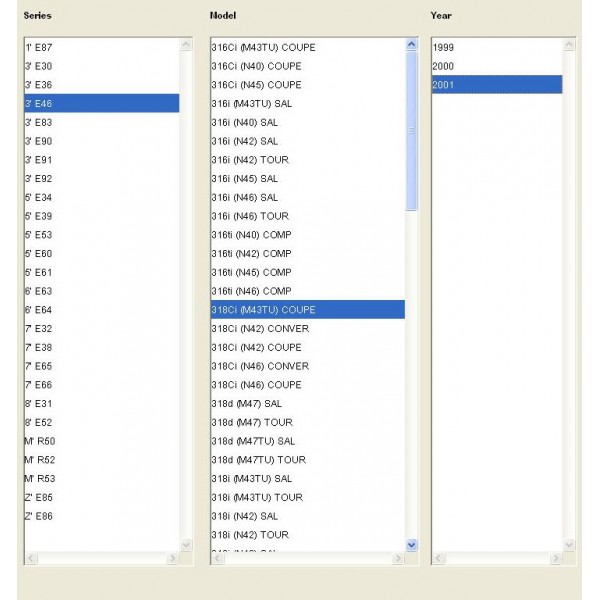Click the Model list vertical scrollbar thumb

(x=411, y=131)
